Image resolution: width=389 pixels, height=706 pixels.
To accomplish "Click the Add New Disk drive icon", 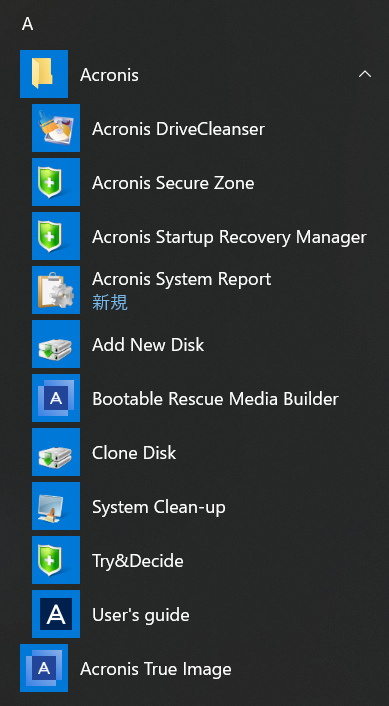I will (56, 344).
